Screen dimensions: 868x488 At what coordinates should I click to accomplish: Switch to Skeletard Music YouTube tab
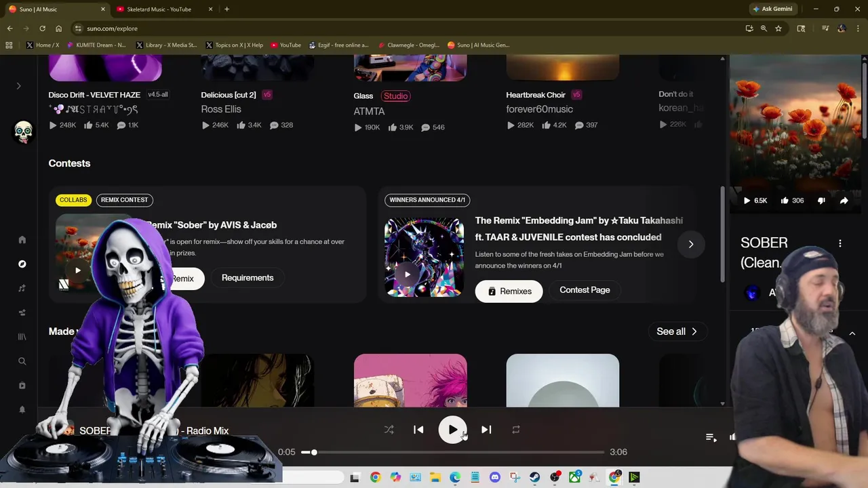tap(159, 9)
